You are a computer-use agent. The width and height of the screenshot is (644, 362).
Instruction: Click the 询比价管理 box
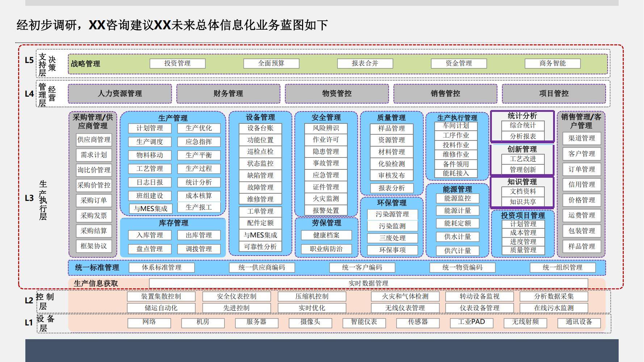click(94, 170)
